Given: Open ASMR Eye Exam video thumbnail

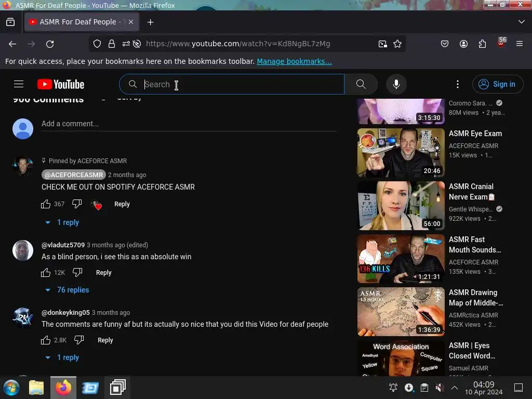Looking at the screenshot, I should tap(401, 153).
